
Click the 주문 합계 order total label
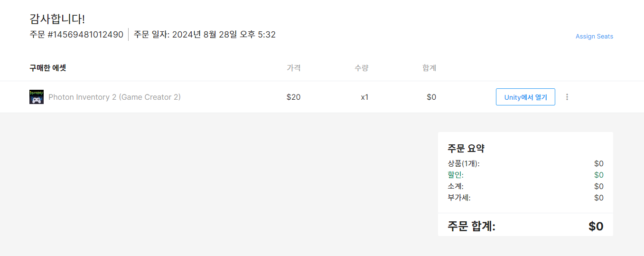pyautogui.click(x=471, y=227)
